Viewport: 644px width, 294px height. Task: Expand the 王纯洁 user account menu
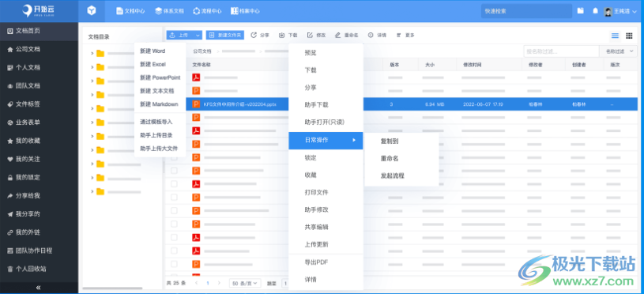(x=620, y=12)
